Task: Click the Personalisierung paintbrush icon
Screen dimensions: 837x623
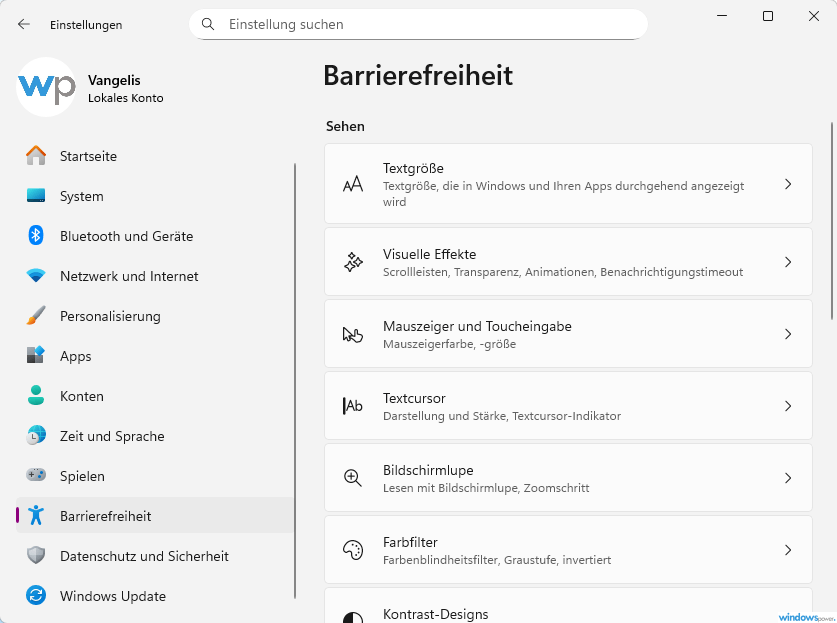Action: 36,316
